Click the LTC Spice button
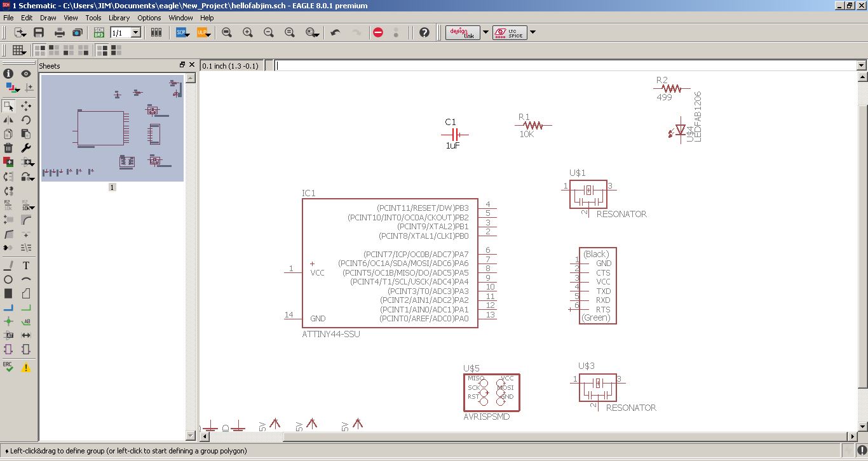The image size is (868, 461). pyautogui.click(x=510, y=32)
